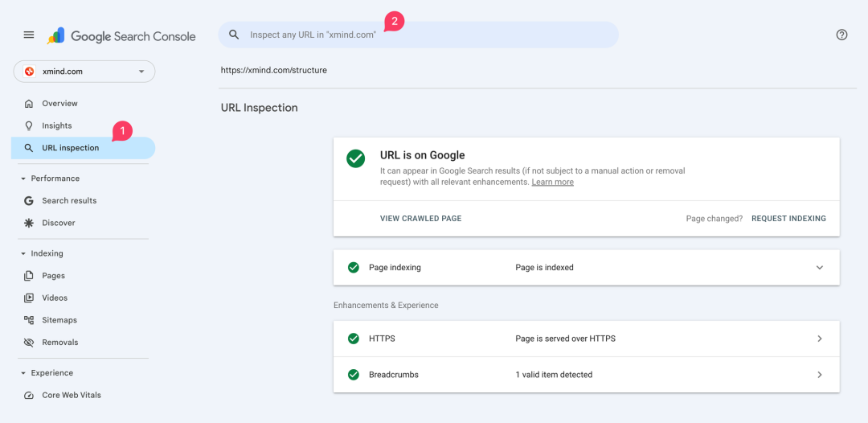Screen dimensions: 868x423
Task: Click the green check beside Page indexing
Action: [353, 268]
